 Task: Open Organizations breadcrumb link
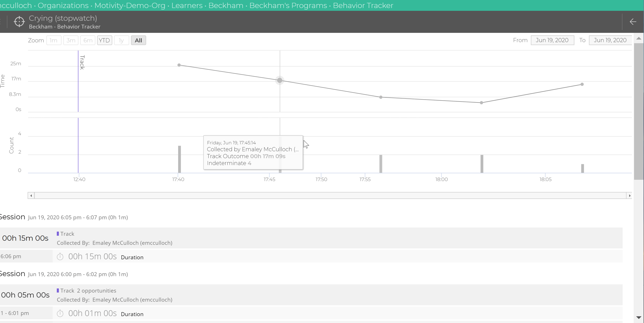coord(63,5)
